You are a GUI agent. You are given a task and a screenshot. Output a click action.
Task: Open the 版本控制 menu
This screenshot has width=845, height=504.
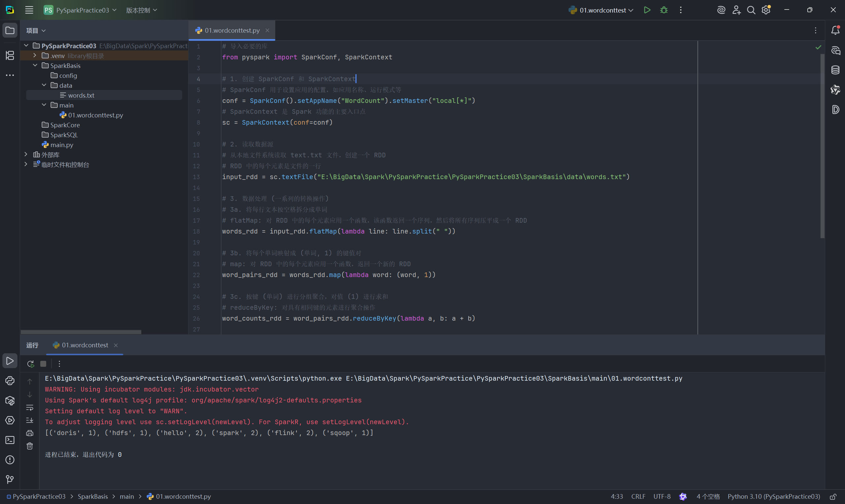(141, 10)
